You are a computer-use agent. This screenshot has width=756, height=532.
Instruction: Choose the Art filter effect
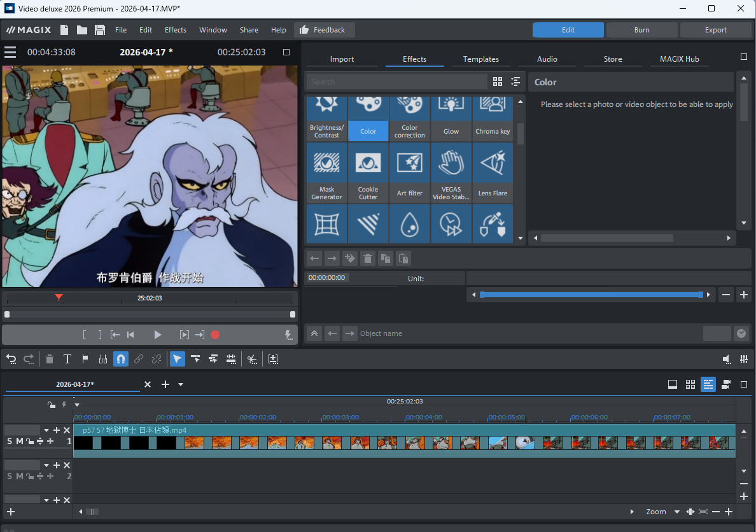point(409,172)
